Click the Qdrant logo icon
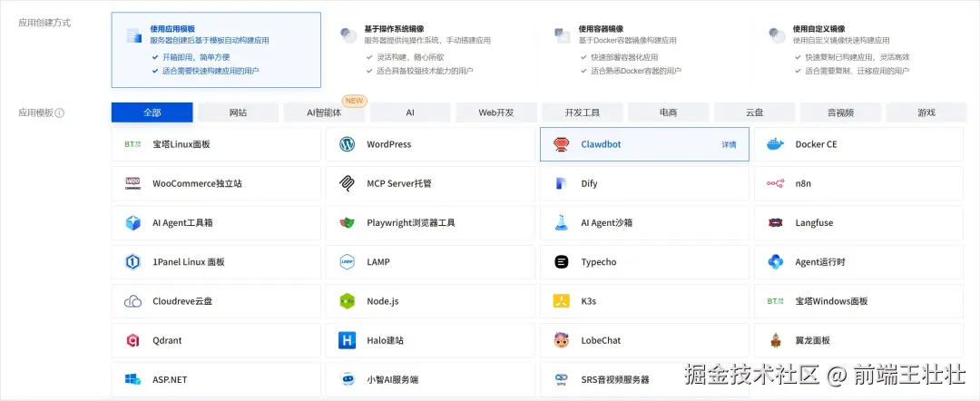980x401 pixels. (132, 341)
